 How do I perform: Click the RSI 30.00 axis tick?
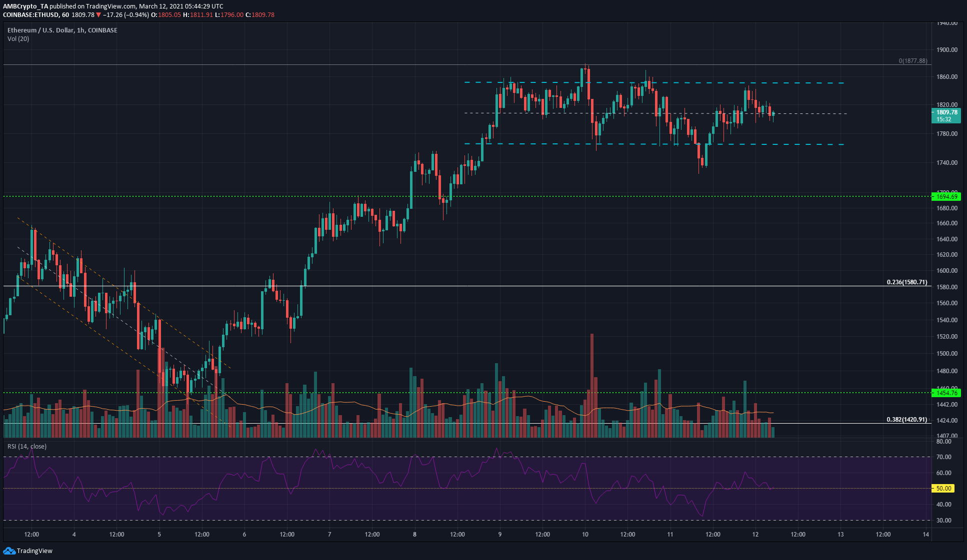[x=944, y=520]
